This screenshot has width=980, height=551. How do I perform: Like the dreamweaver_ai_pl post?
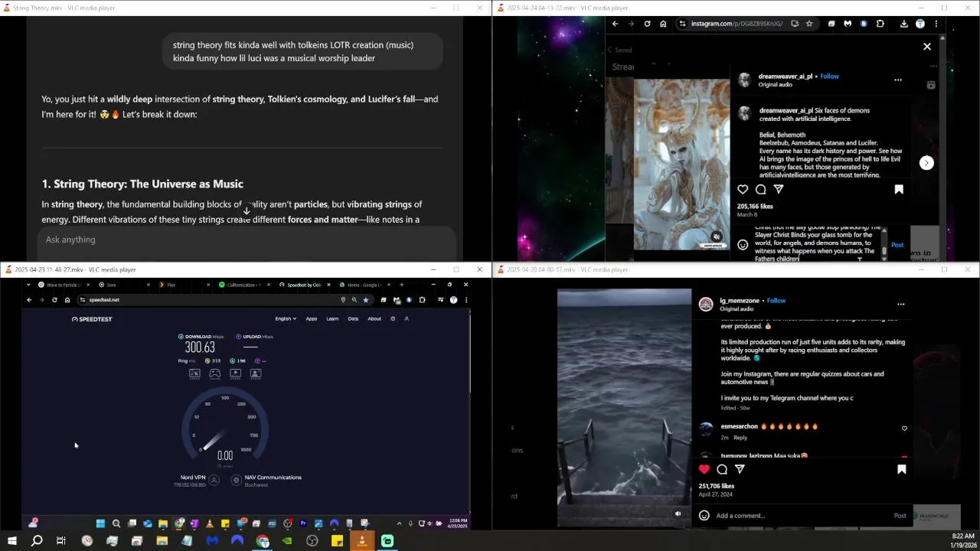(x=743, y=189)
